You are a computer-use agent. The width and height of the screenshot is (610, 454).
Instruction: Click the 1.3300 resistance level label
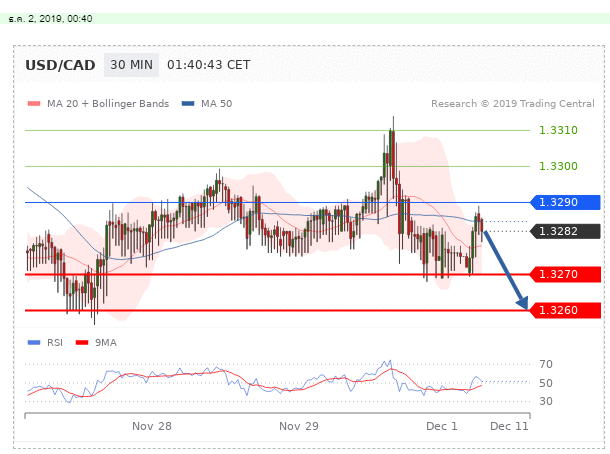pos(558,167)
